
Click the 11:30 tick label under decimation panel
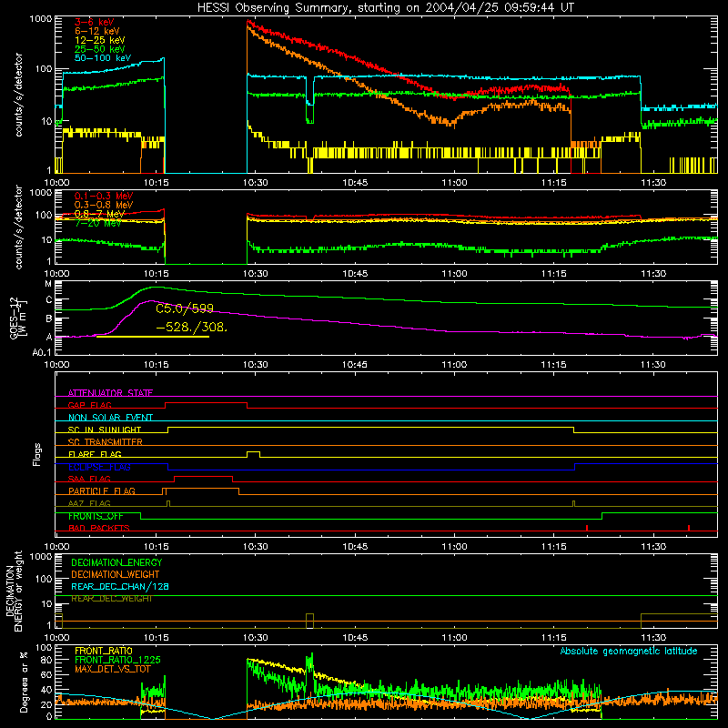point(652,638)
